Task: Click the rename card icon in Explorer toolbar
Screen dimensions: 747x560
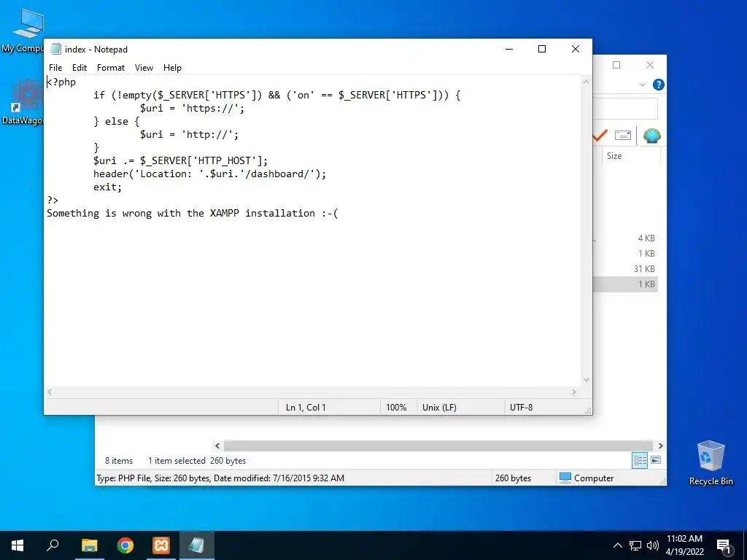Action: 623,135
